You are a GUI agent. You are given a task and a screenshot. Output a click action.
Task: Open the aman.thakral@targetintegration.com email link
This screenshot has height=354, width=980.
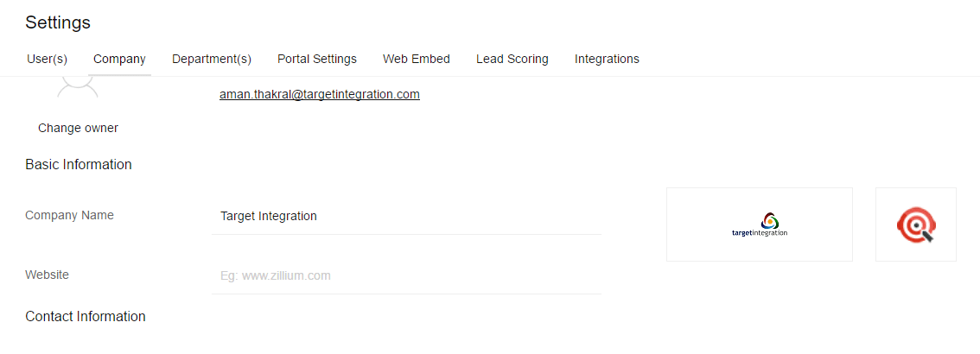[x=320, y=94]
